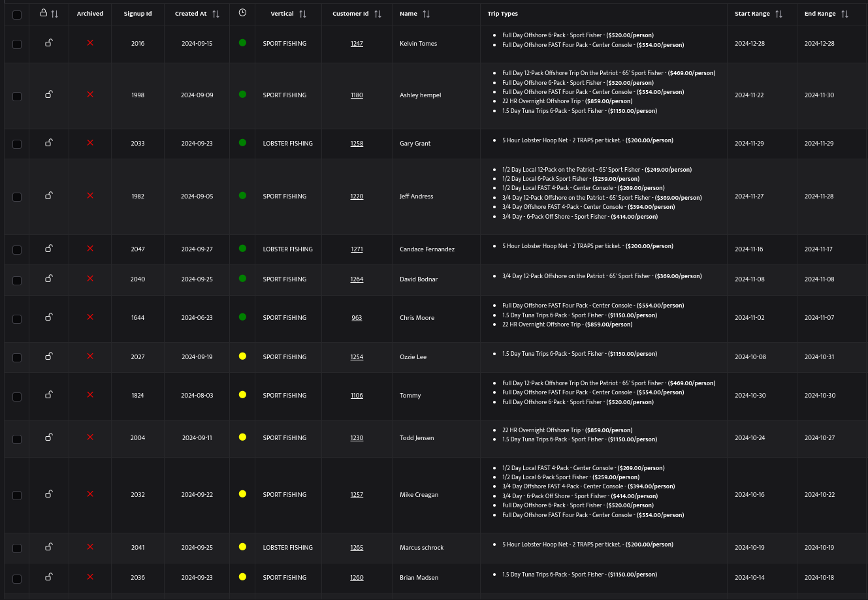Click the lock icon in the table header

coord(44,13)
